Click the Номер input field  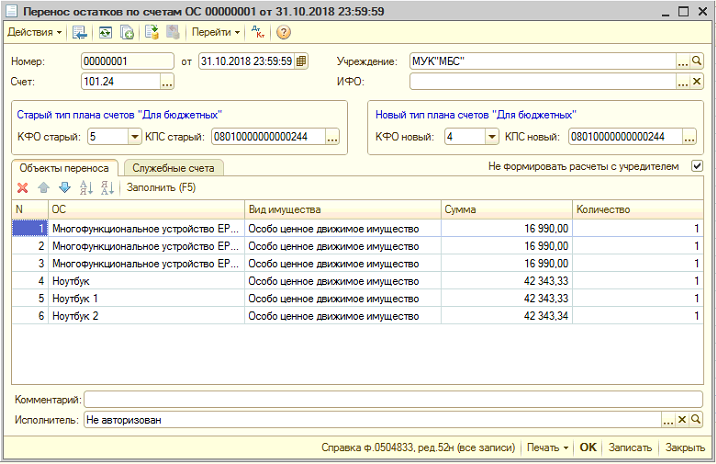pyautogui.click(x=127, y=61)
